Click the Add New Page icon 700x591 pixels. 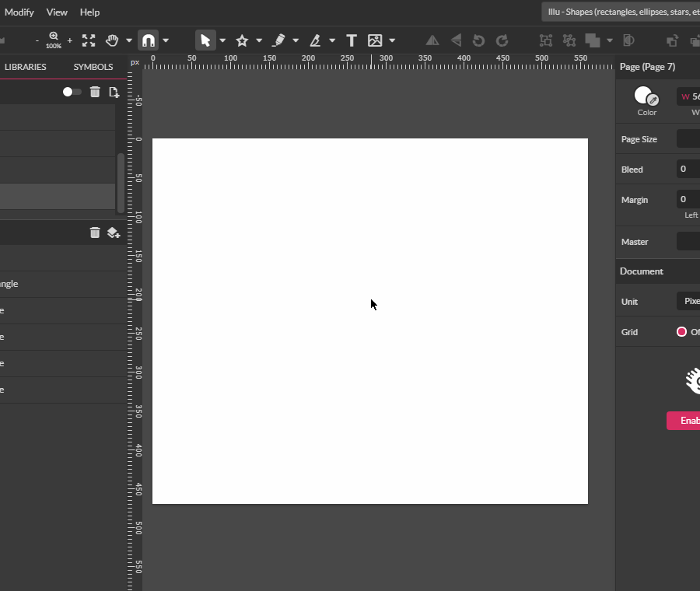(114, 92)
